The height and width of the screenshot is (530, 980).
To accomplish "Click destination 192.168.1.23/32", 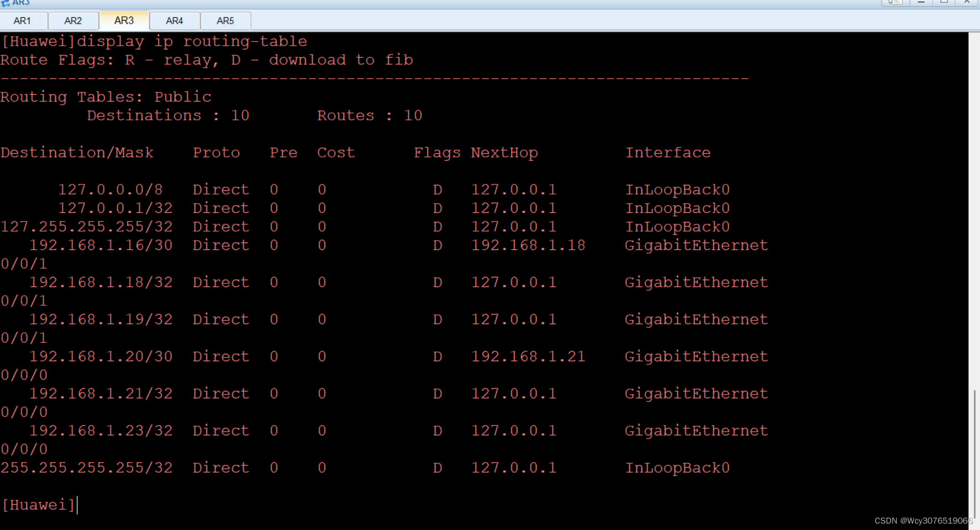I will [101, 431].
